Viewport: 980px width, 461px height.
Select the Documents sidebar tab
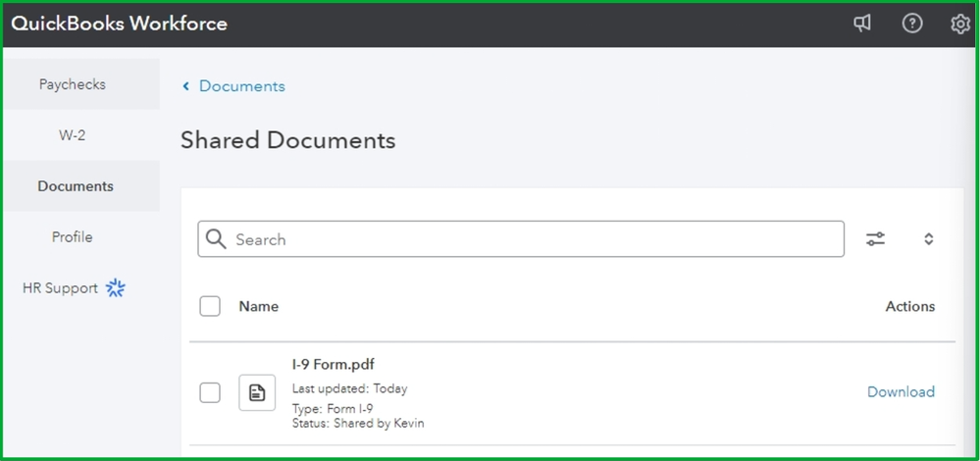click(76, 186)
